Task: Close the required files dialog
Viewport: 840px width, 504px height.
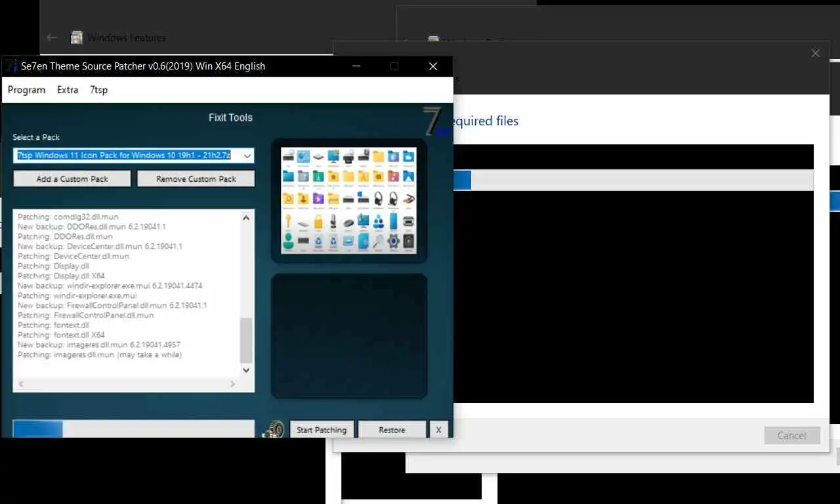Action: tap(815, 53)
